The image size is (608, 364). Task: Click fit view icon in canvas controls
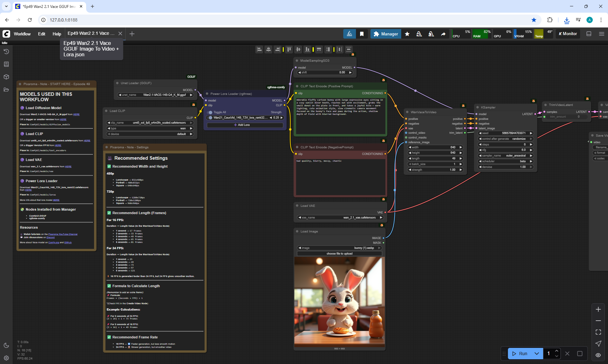(x=598, y=332)
